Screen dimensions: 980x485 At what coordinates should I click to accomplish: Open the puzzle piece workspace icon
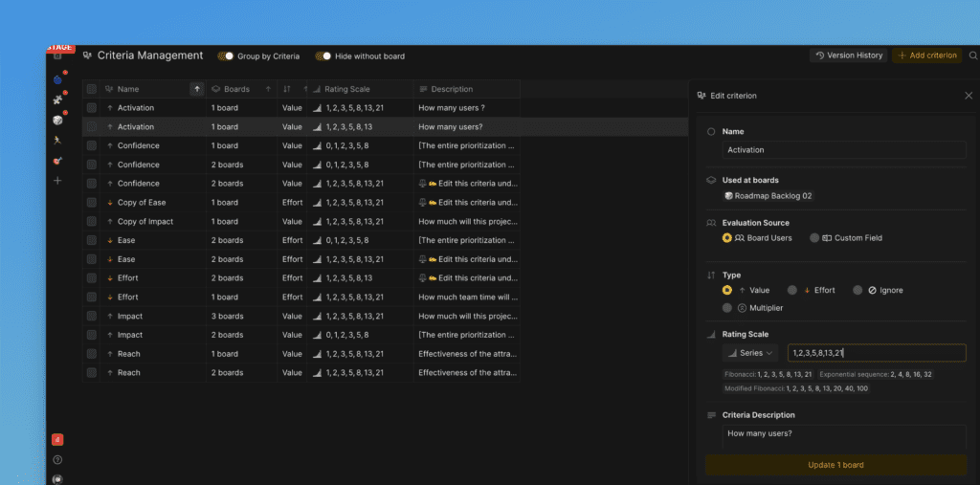(x=57, y=99)
